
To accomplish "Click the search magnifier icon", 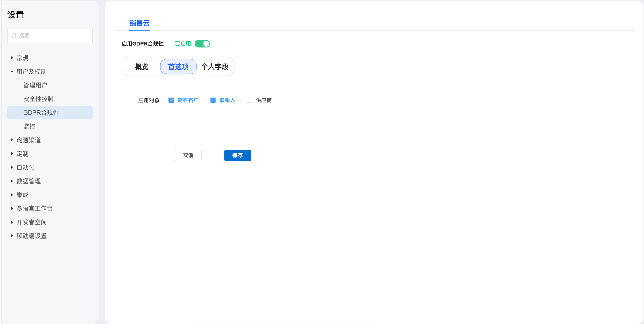I will (14, 36).
